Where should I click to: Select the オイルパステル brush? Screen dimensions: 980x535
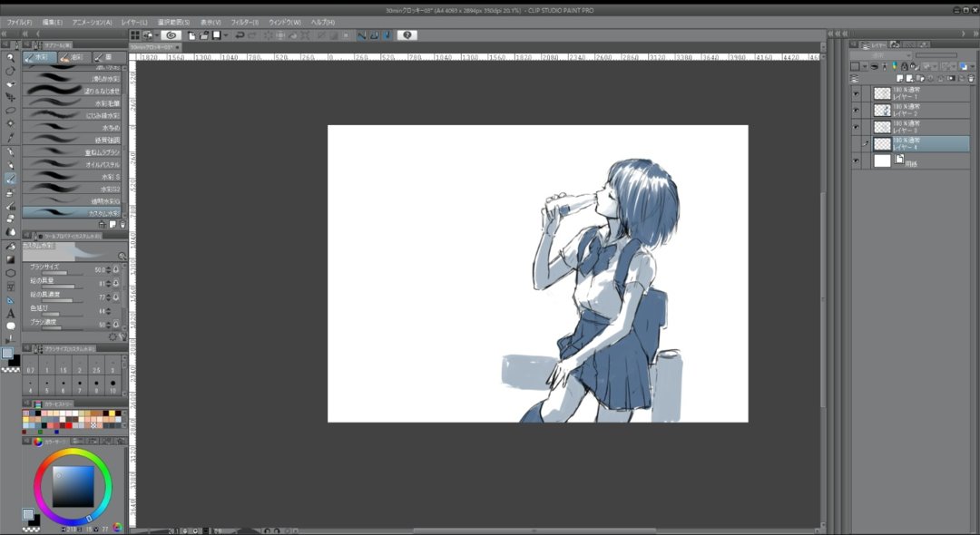[72, 164]
